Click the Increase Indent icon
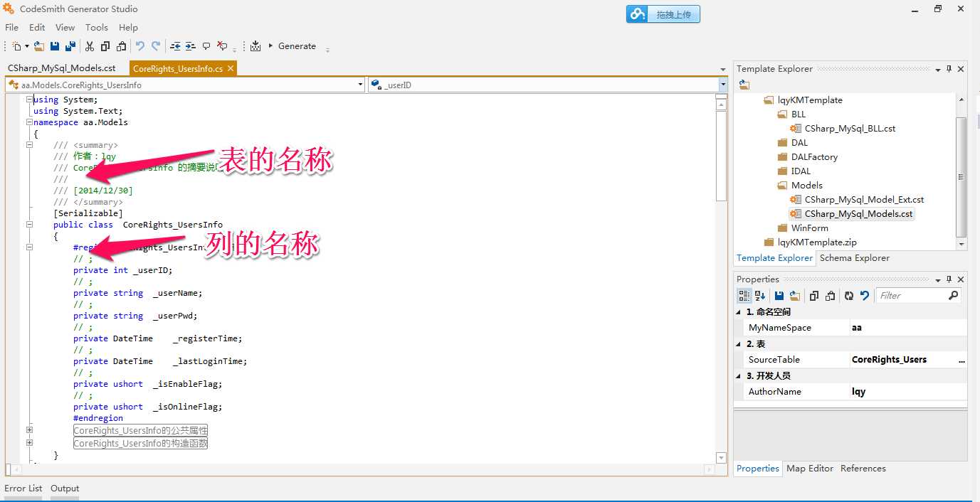This screenshot has width=980, height=502. pyautogui.click(x=191, y=46)
